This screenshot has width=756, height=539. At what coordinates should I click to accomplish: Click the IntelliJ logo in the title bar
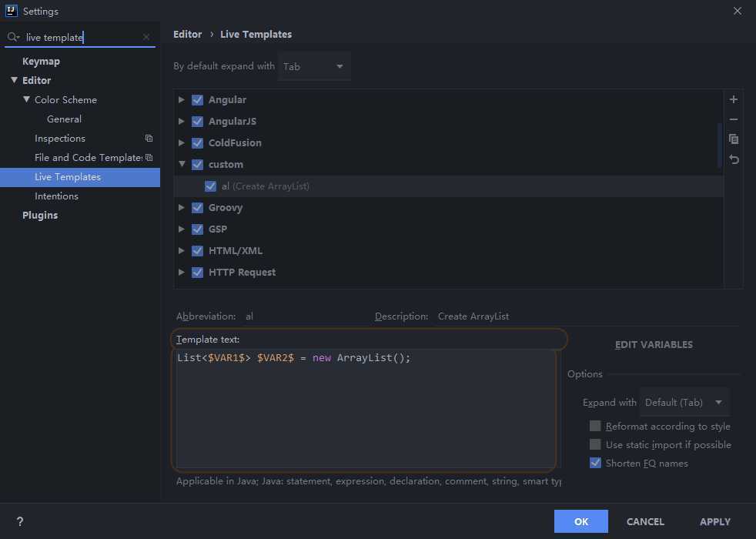point(11,11)
